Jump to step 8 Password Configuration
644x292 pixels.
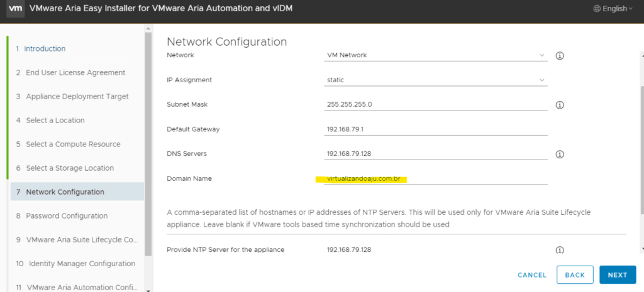pos(67,216)
